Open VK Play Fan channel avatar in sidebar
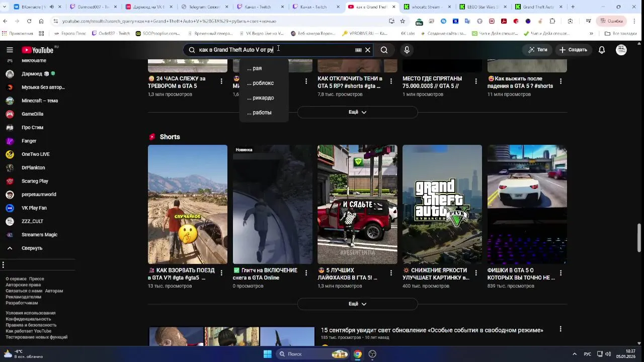 10,208
